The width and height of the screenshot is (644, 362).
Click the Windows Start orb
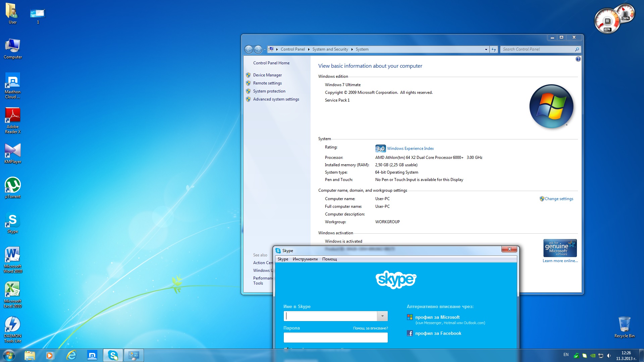click(9, 355)
